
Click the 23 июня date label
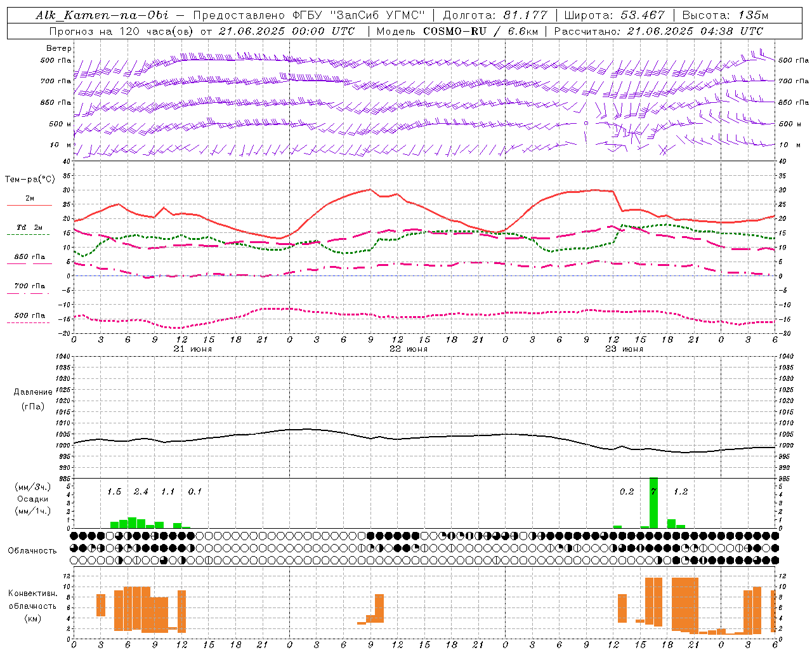(x=624, y=349)
